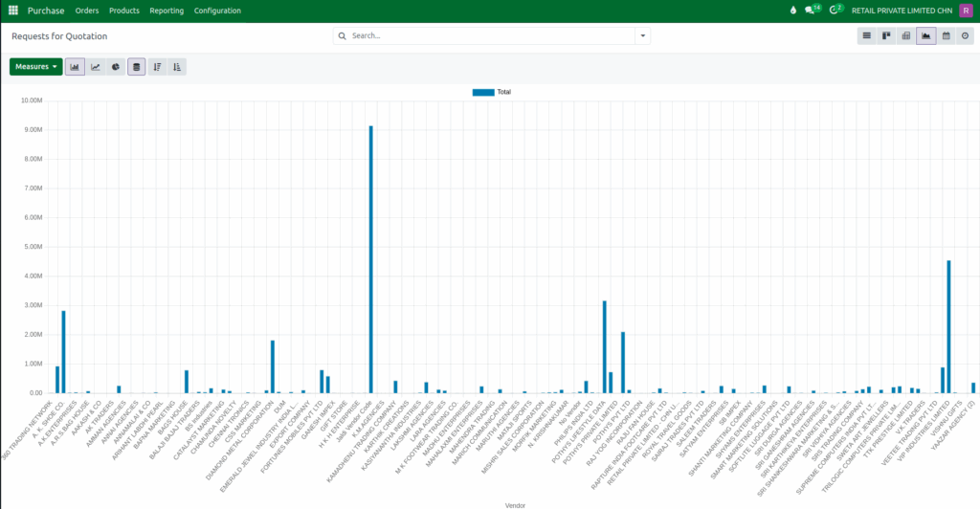Go to the Purchase app home
The image size is (980, 509).
(x=46, y=11)
